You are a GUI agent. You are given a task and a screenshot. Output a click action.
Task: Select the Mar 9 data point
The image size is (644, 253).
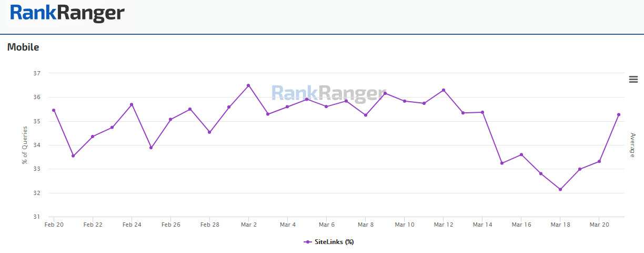tap(385, 93)
